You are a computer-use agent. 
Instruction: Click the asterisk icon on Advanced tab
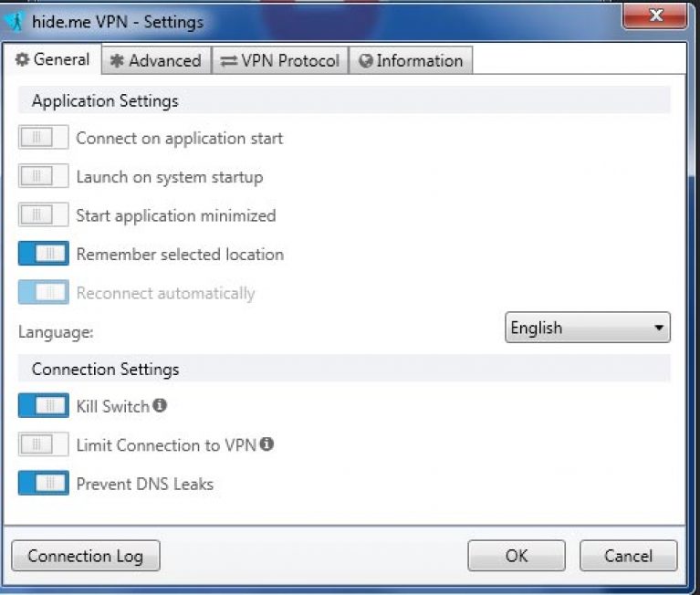click(x=117, y=61)
